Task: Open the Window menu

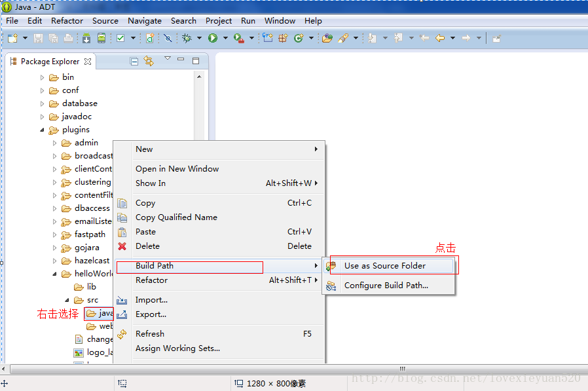Action: point(280,21)
